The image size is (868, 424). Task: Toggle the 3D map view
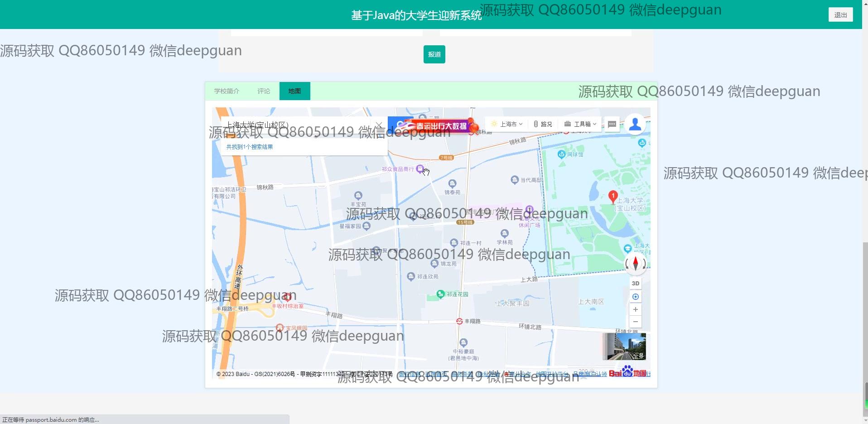click(635, 283)
